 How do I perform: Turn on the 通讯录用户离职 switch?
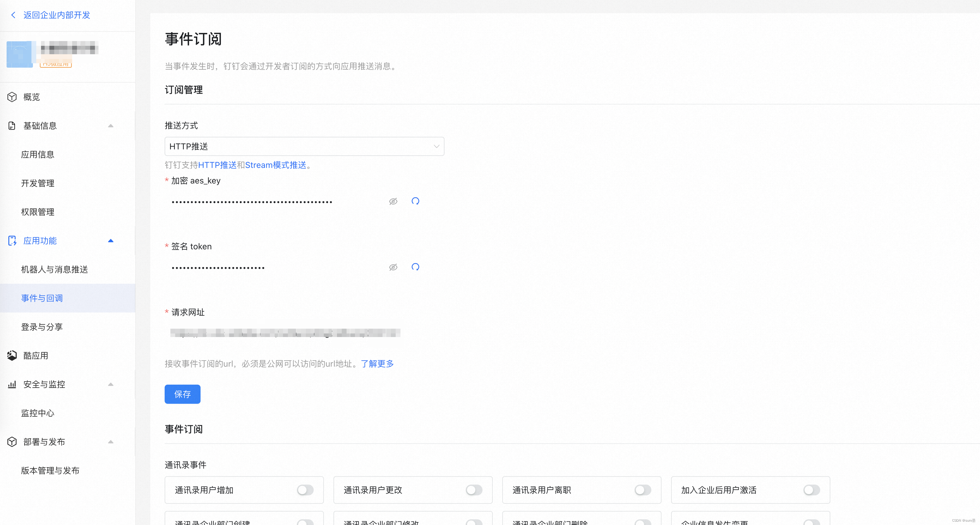(643, 490)
